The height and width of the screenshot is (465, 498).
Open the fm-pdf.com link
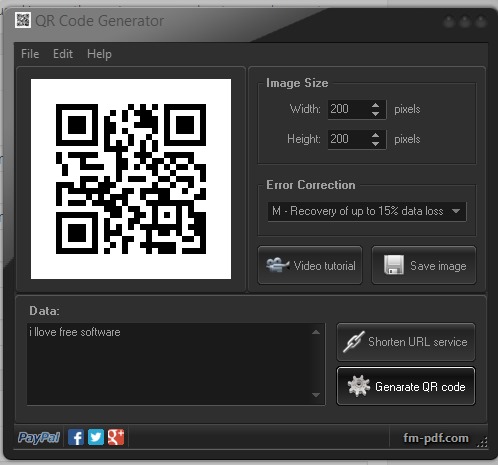pyautogui.click(x=436, y=438)
